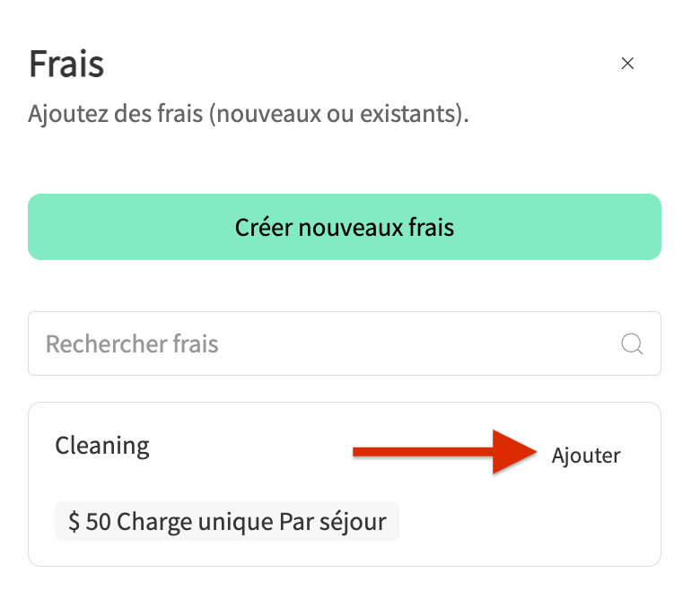The height and width of the screenshot is (608, 700).
Task: Click the Ajoutez des frais subtitle text
Action: [249, 113]
